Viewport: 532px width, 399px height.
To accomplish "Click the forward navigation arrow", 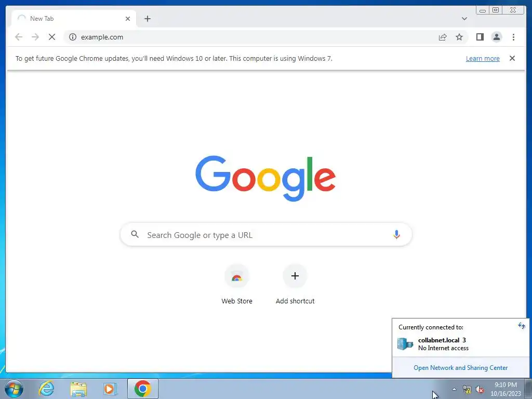I will (x=35, y=37).
